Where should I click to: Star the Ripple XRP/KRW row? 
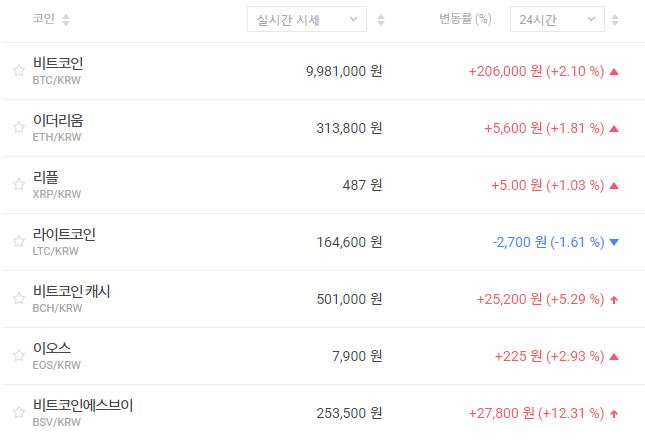(x=18, y=185)
